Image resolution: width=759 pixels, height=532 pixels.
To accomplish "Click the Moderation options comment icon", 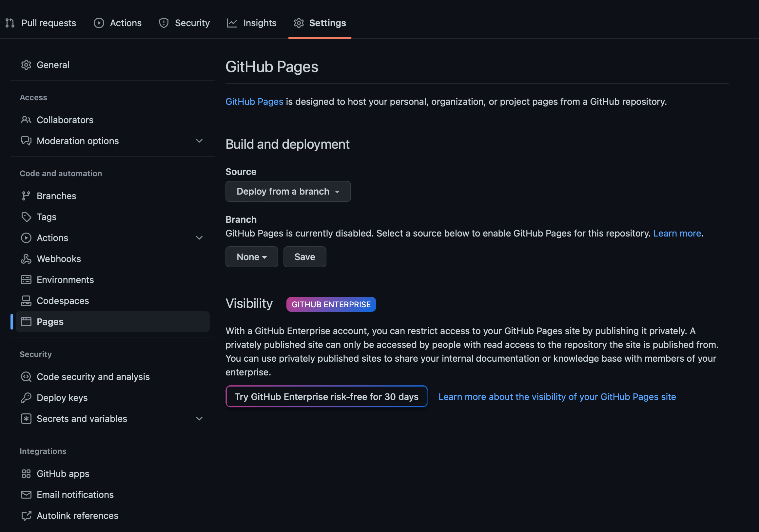I will 26,141.
